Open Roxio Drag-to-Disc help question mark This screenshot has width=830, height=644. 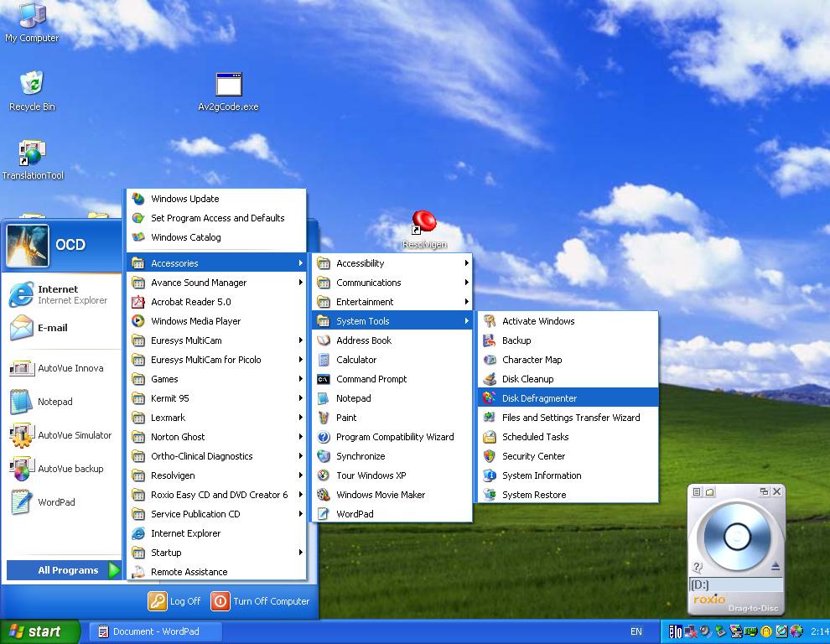pos(698,567)
